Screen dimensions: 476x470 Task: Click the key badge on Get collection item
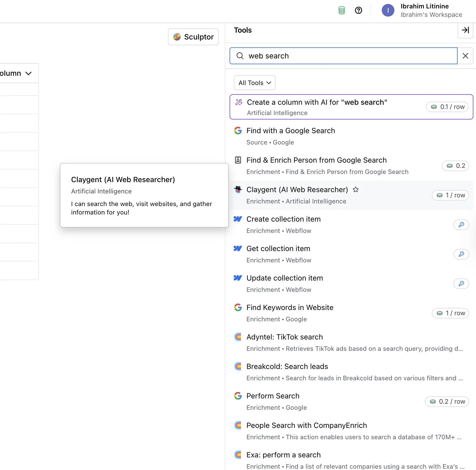[461, 254]
